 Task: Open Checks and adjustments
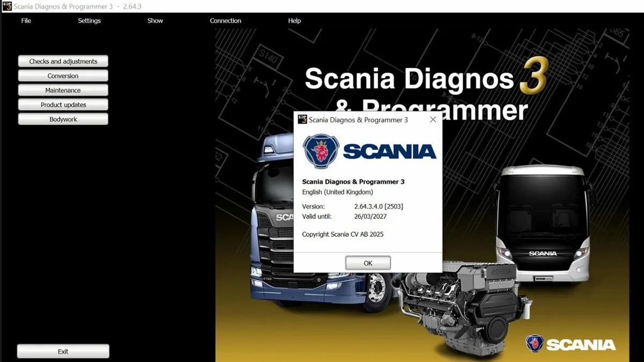pos(63,61)
